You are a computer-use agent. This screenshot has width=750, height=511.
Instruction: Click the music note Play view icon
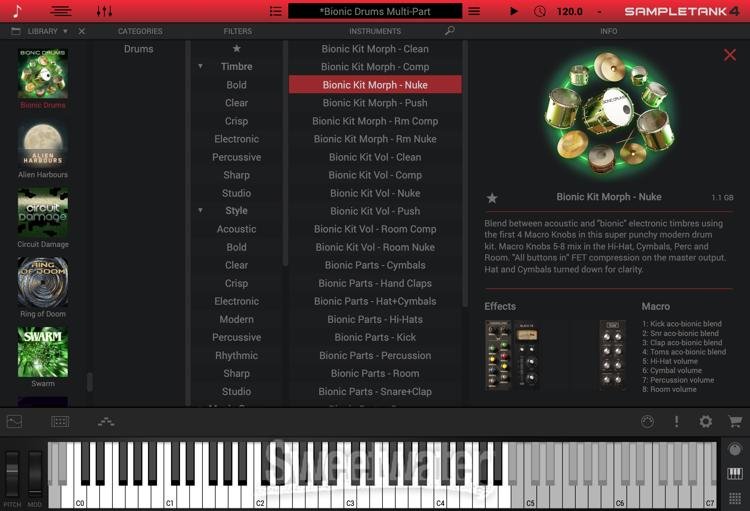coord(16,11)
